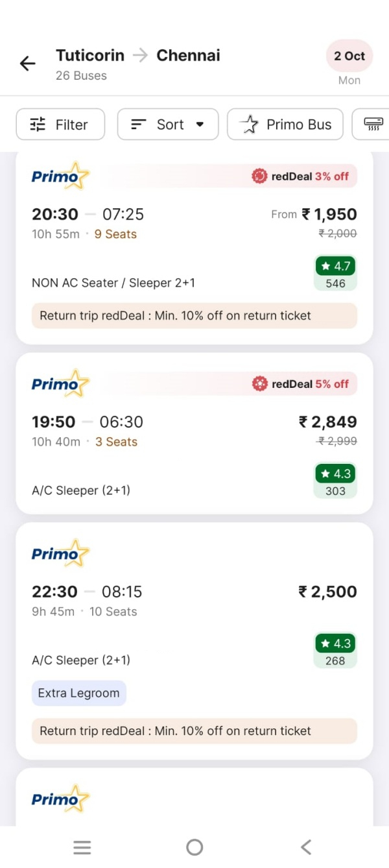Toggle the AC bus filter chip
Screen dimensions: 389x868
click(375, 124)
